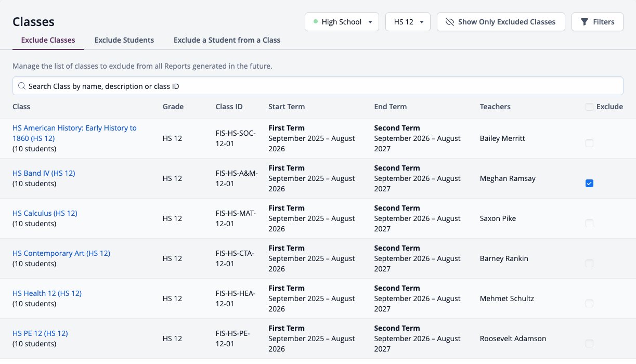Expand the High School dropdown

[x=342, y=22]
